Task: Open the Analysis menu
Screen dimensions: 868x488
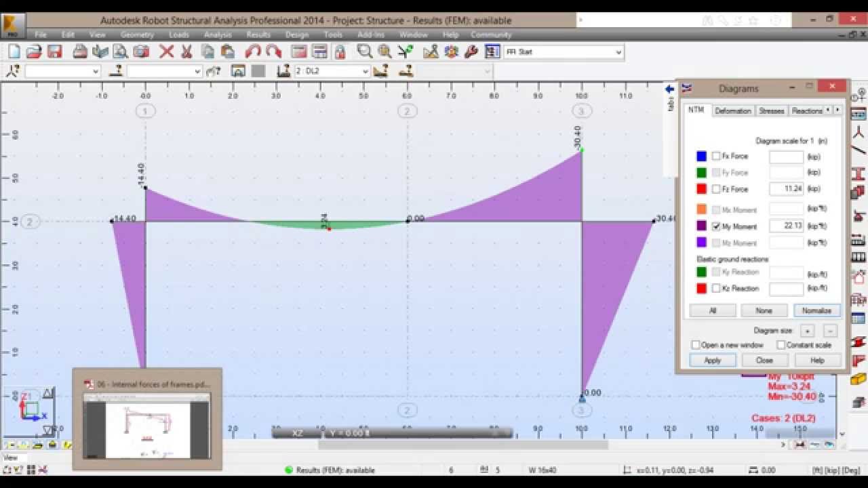Action: [218, 35]
